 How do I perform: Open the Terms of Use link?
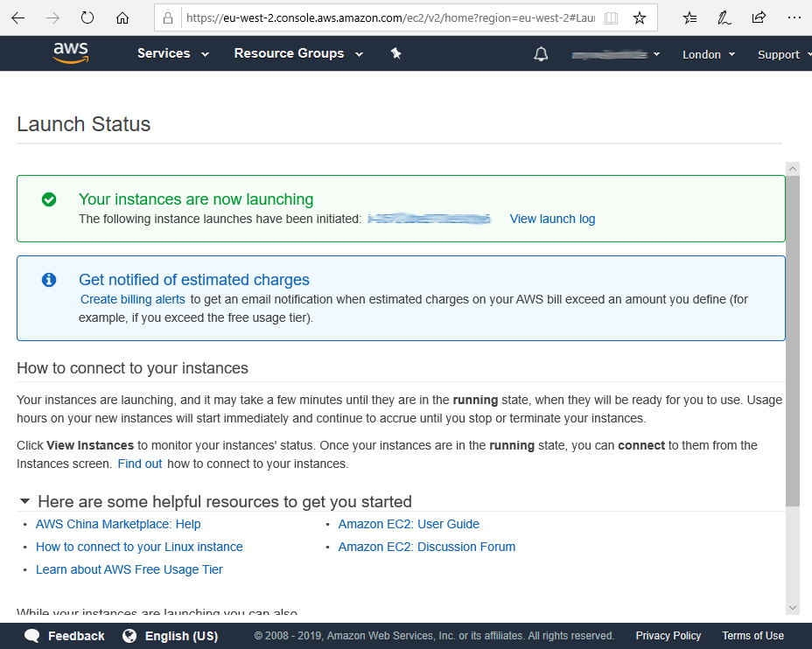click(753, 636)
